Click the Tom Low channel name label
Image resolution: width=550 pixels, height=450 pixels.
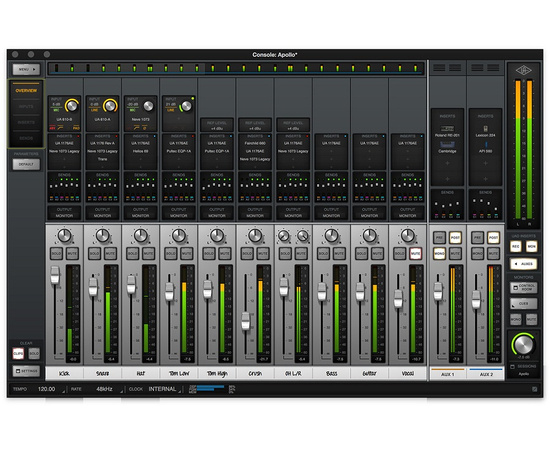click(x=179, y=374)
